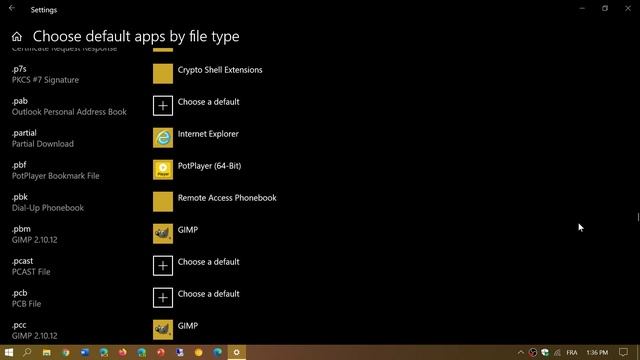Image resolution: width=640 pixels, height=360 pixels.
Task: Click 'PKCS #7 Signature' description text
Action: [x=45, y=80]
